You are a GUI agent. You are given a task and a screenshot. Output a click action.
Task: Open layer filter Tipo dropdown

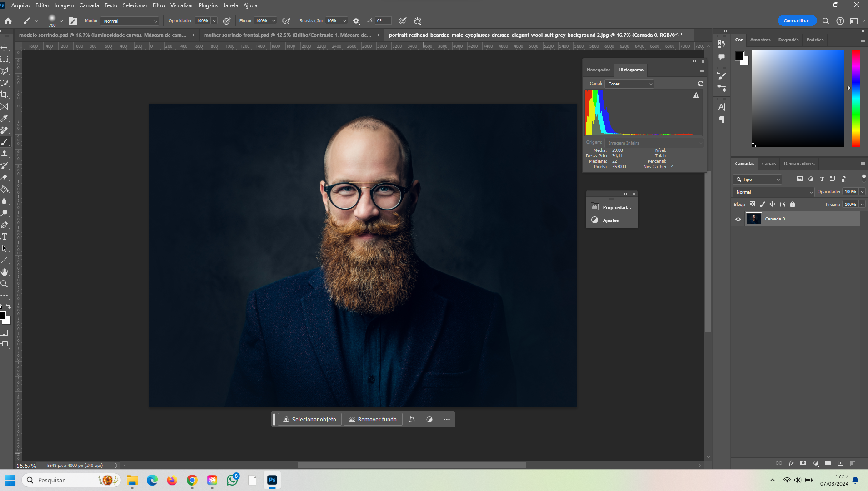click(x=758, y=180)
